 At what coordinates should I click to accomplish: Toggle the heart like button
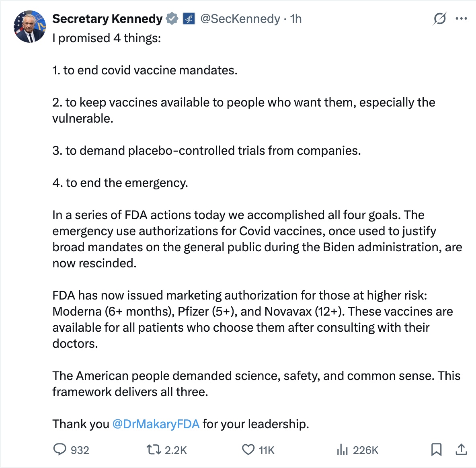click(248, 450)
